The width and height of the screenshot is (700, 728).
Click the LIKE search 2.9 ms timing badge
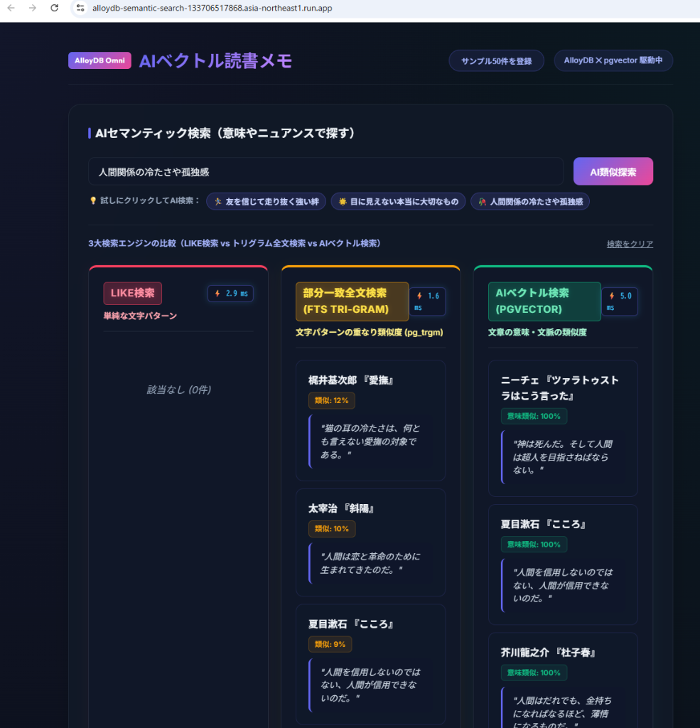(x=231, y=294)
